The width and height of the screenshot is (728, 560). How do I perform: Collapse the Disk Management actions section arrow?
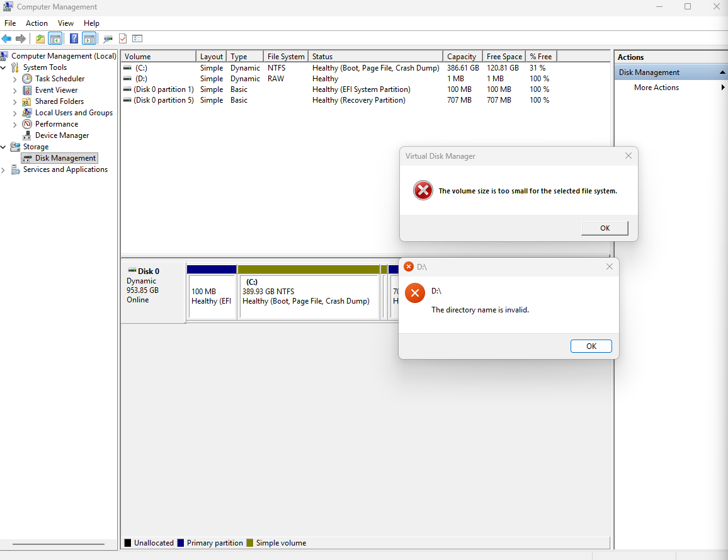pos(722,72)
